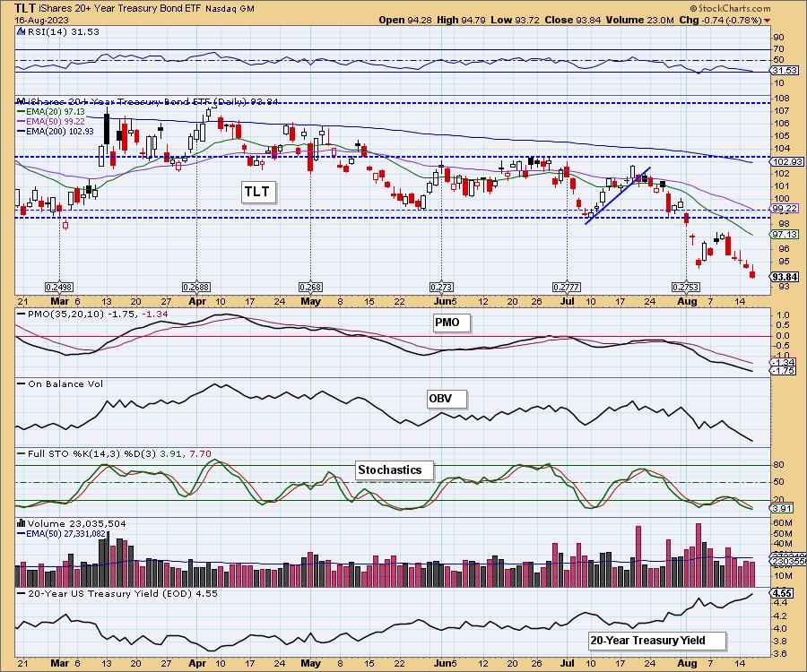Click the PMO(35,20,10) legend text
This screenshot has height=672, width=807.
(92, 314)
